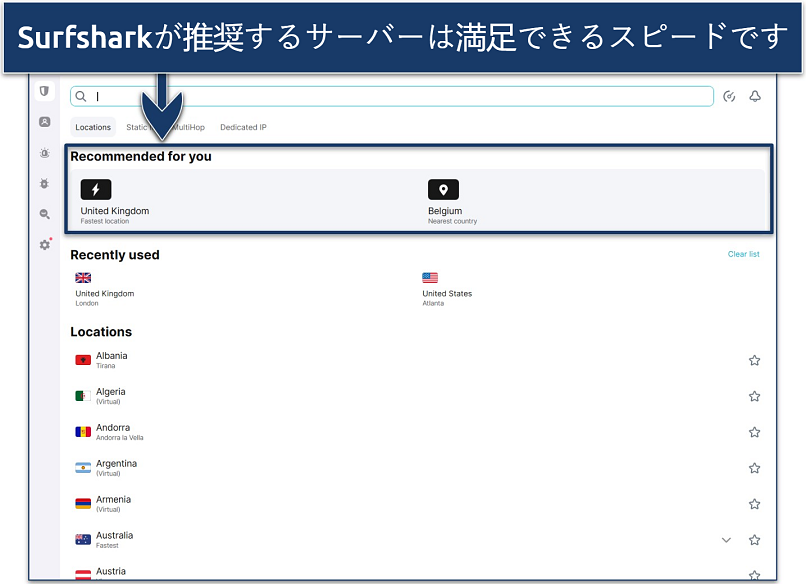The height and width of the screenshot is (584, 806).
Task: Star Argentina as a favorite location
Action: tap(755, 467)
